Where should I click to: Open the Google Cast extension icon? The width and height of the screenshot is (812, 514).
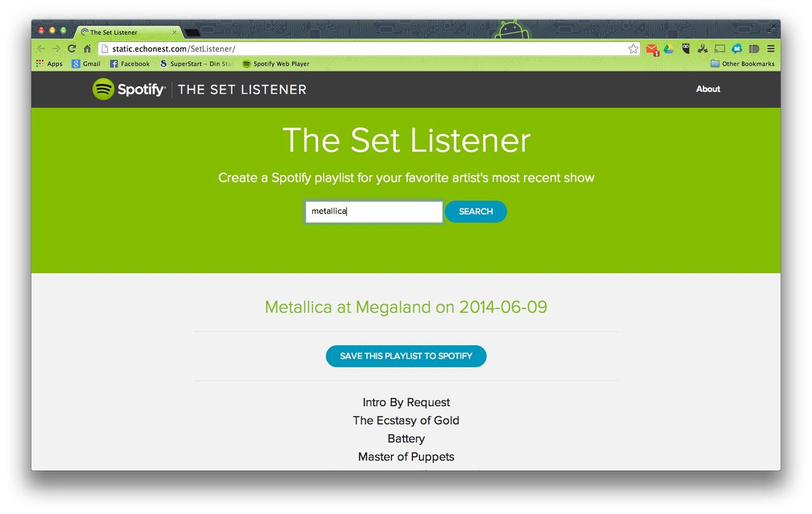tap(719, 49)
